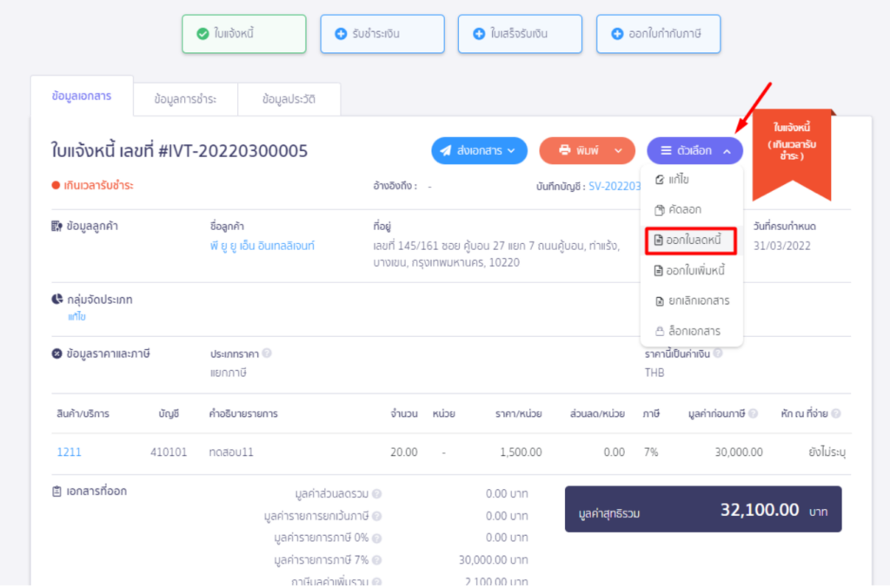The height and width of the screenshot is (588, 890).
Task: Click the unit price 1,500.00 cell
Action: tap(521, 453)
